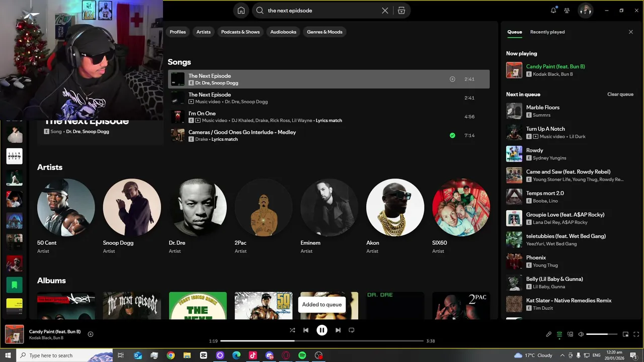Viewport: 644px width, 362px height.
Task: Click the search input field
Action: (322, 11)
